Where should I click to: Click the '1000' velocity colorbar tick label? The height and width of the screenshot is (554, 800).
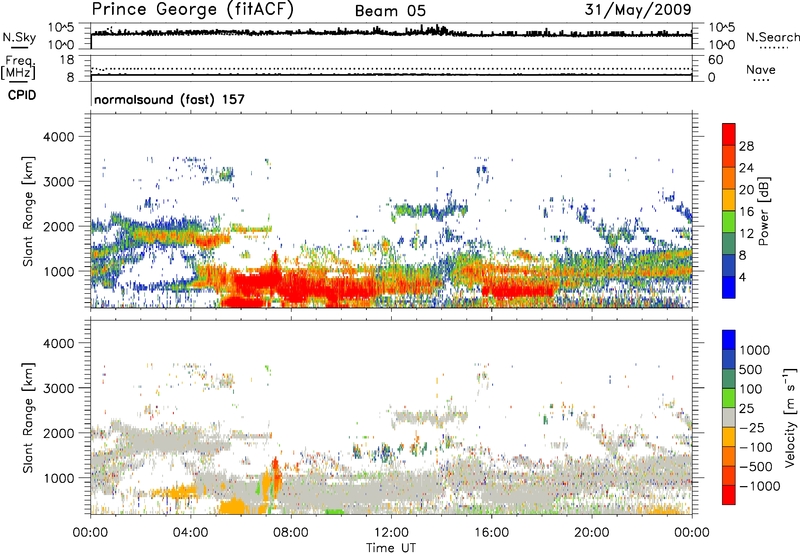point(755,350)
